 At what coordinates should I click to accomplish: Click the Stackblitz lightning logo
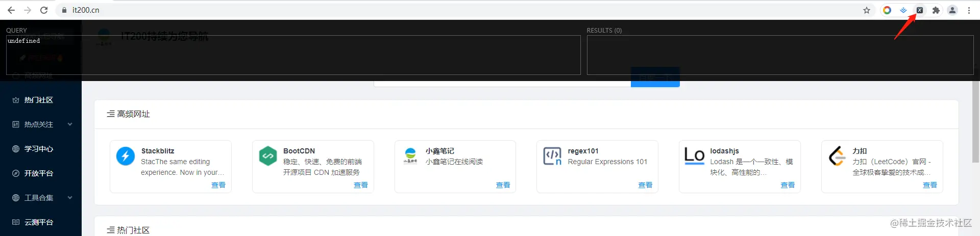pyautogui.click(x=126, y=156)
